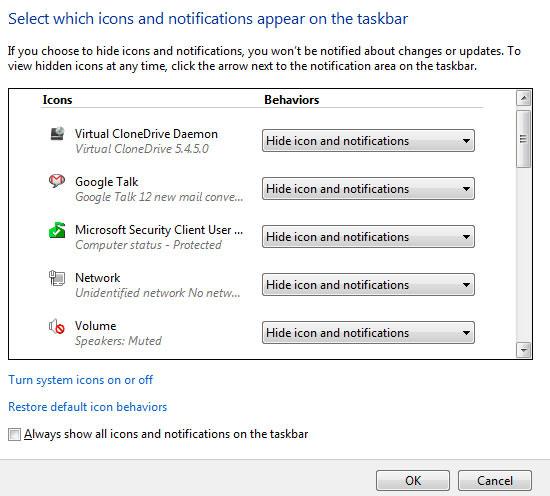Click the Icons column header
This screenshot has width=550, height=496.
click(58, 100)
